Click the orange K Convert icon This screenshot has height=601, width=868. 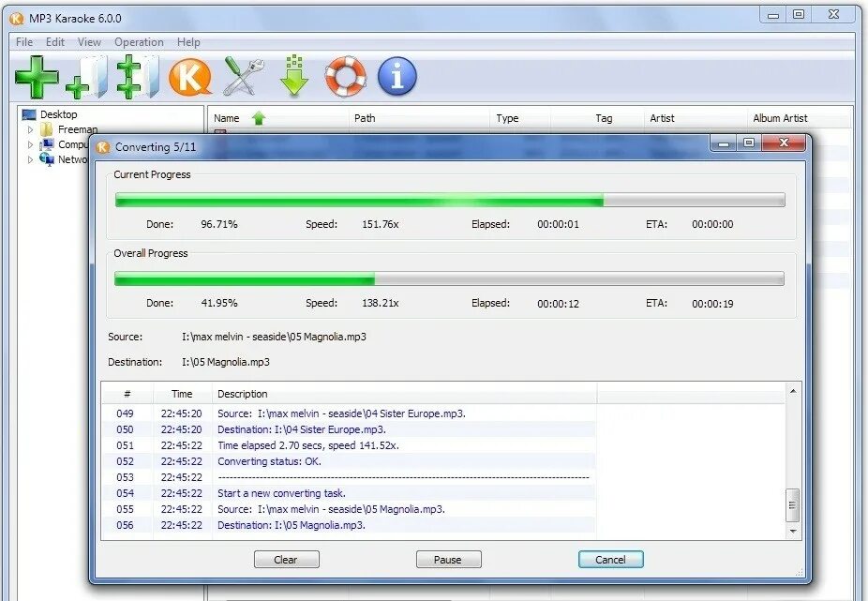coord(190,77)
